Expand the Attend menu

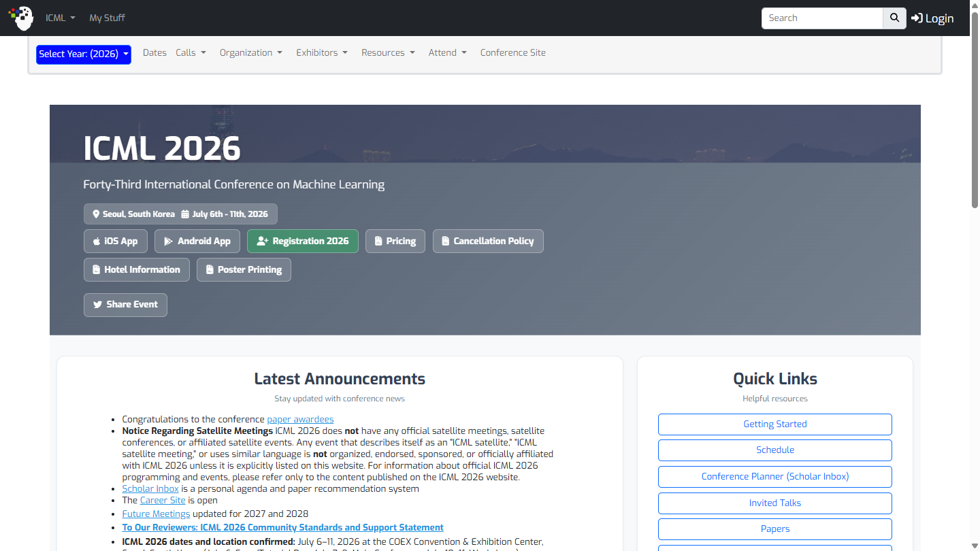(447, 52)
